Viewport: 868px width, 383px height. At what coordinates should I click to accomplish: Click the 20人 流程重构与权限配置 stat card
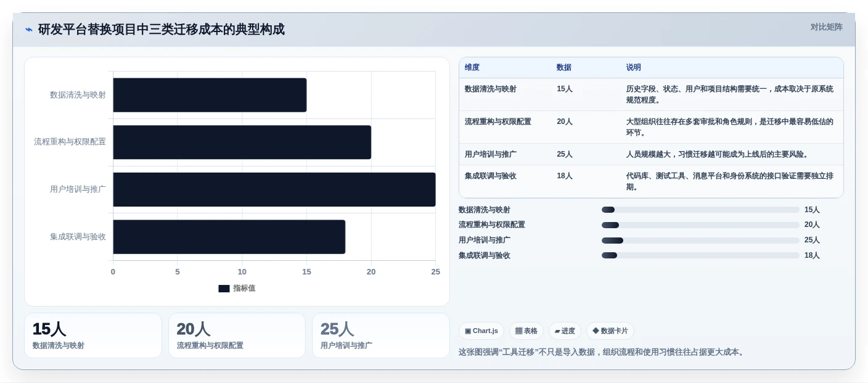[237, 336]
